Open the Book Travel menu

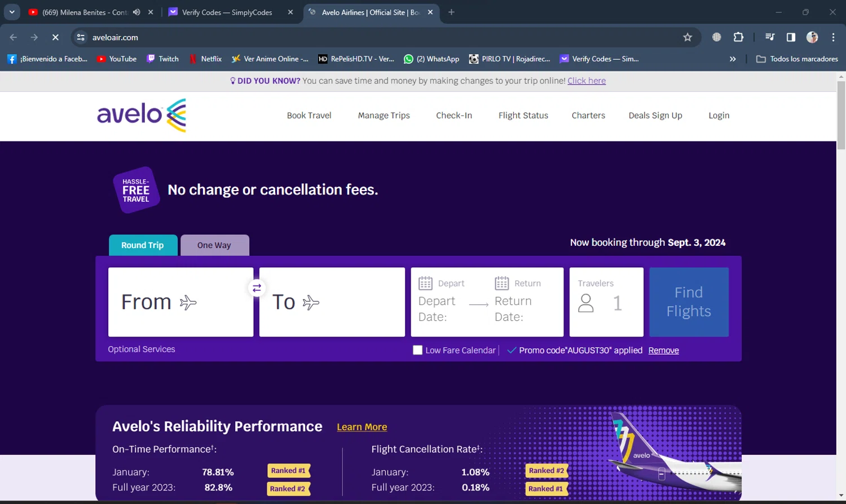click(309, 115)
